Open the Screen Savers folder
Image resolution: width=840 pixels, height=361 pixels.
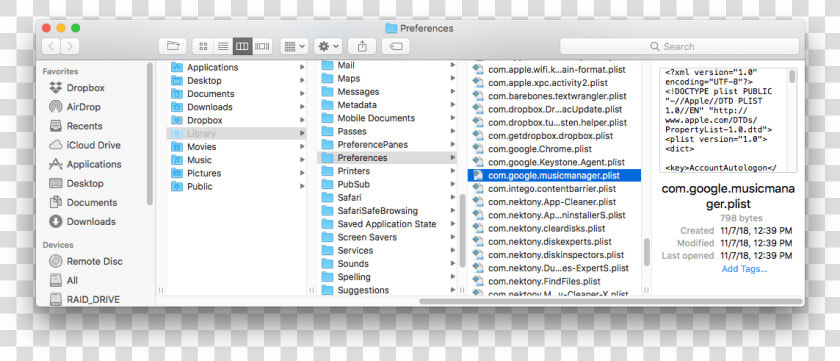[387, 237]
